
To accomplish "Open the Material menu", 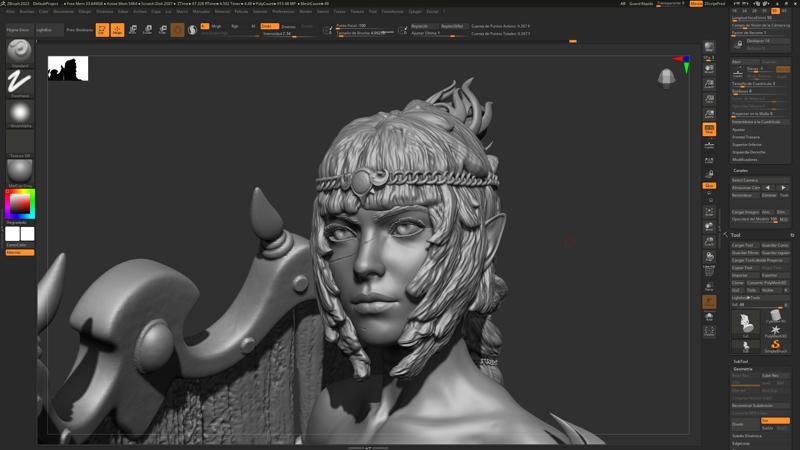I will (x=222, y=11).
